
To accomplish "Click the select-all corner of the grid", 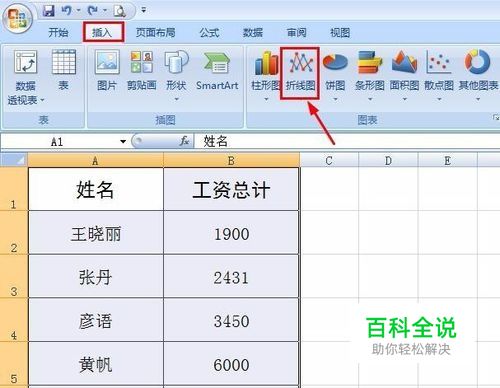I will [14, 160].
